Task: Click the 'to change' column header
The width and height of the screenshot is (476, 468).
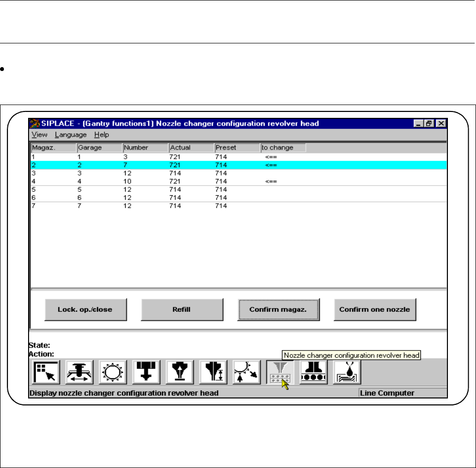Action: click(283, 147)
